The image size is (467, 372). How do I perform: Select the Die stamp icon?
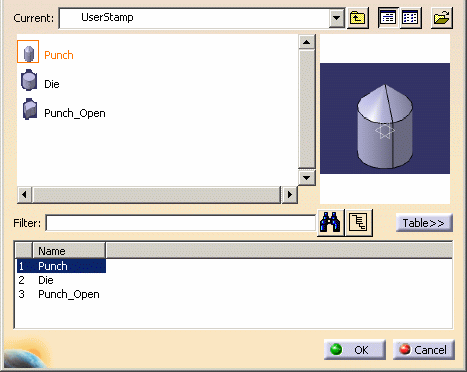[29, 80]
